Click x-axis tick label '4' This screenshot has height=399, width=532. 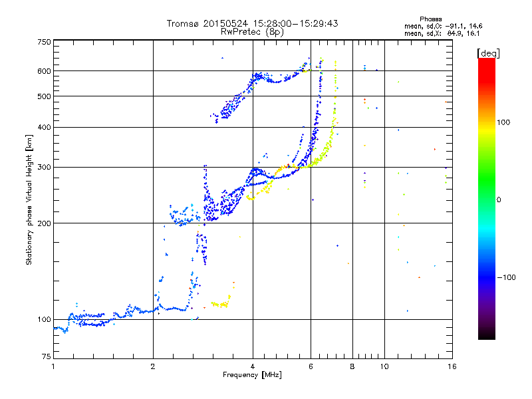253,366
